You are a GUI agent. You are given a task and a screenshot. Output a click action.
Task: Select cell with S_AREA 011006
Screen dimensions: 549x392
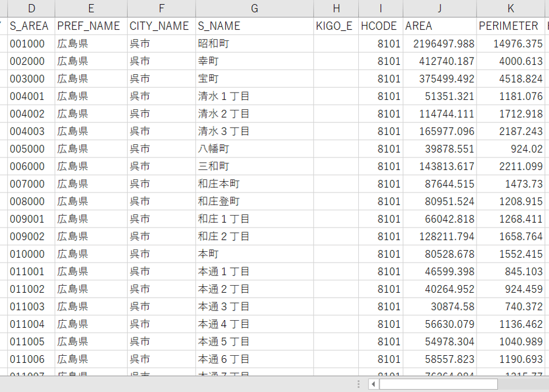(x=31, y=359)
